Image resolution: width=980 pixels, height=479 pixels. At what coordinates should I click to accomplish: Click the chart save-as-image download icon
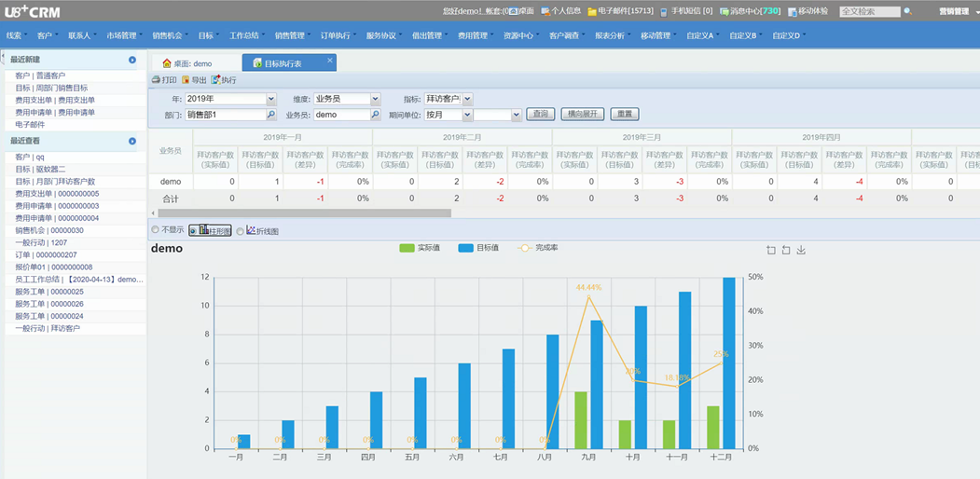point(801,250)
